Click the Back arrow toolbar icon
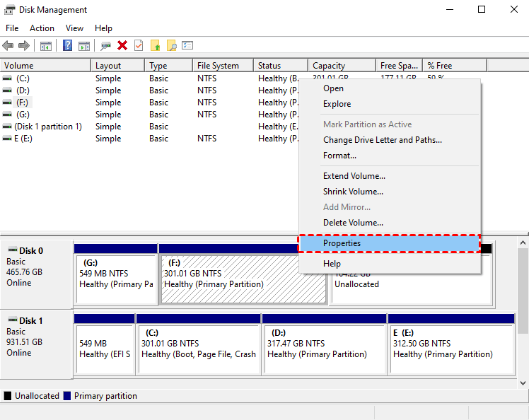Screen dimensions: 529x420 (8, 46)
